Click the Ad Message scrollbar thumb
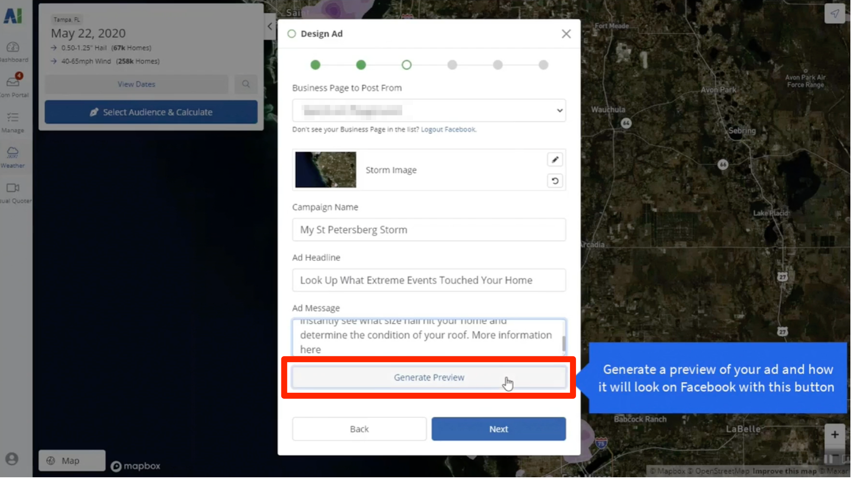 point(564,343)
